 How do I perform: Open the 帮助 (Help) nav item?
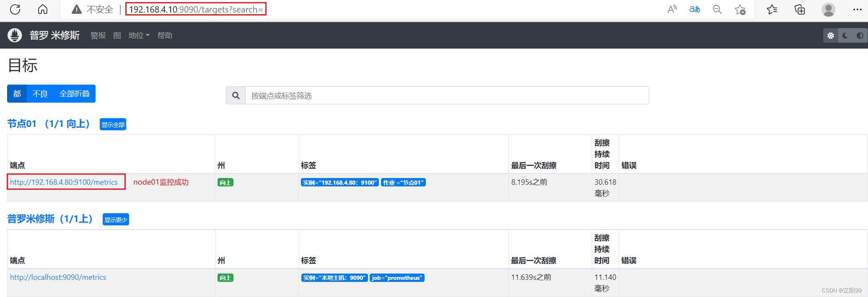[x=165, y=36]
